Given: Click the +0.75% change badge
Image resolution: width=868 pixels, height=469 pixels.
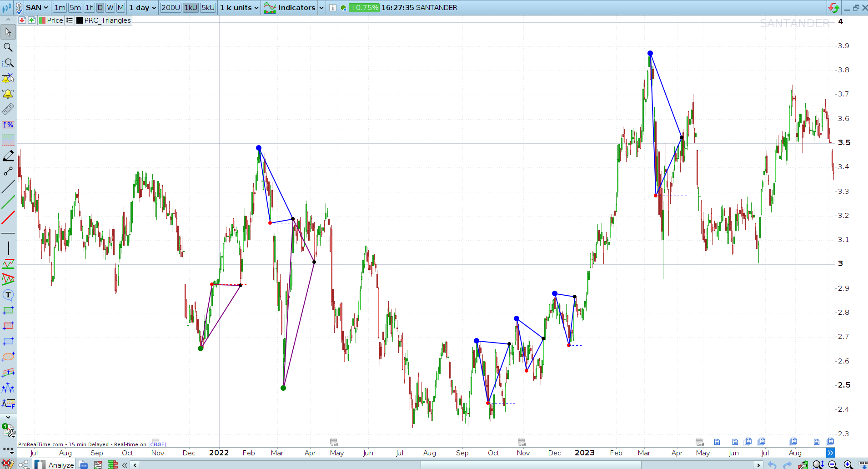Looking at the screenshot, I should 364,8.
